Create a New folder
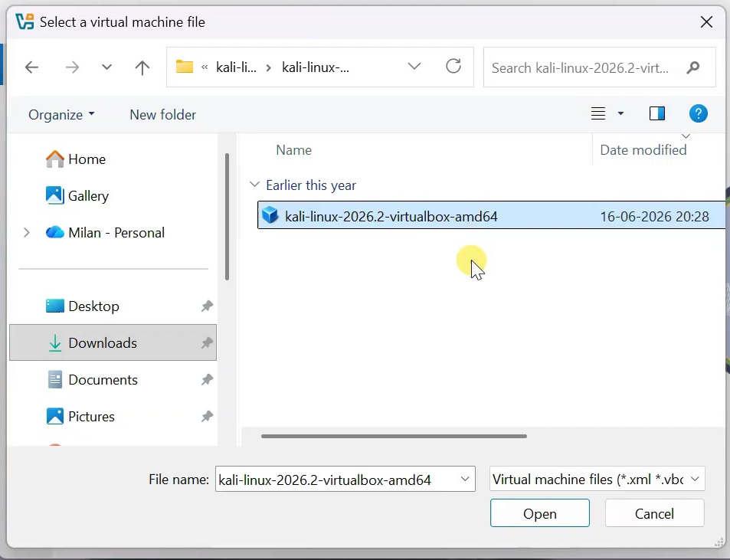The image size is (730, 560). click(162, 114)
